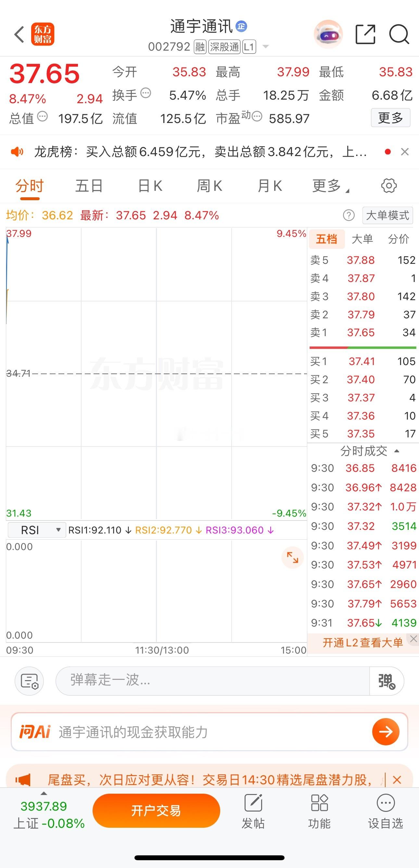Enable 大单模式 button
Screen dimensions: 419x868
coord(387,215)
